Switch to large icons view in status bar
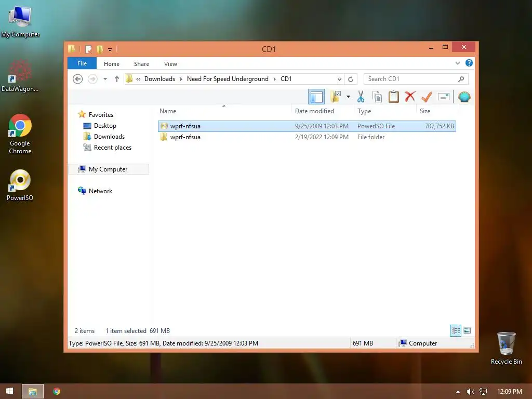 click(x=467, y=330)
